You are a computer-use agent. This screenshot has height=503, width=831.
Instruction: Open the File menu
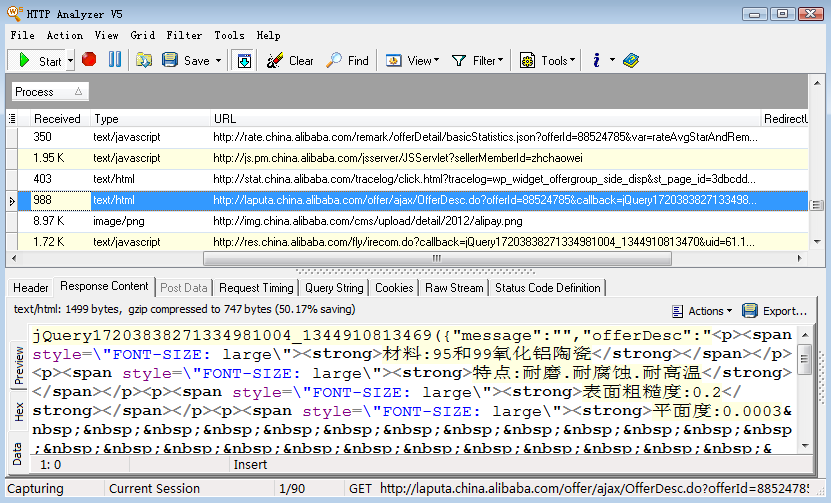tap(22, 36)
